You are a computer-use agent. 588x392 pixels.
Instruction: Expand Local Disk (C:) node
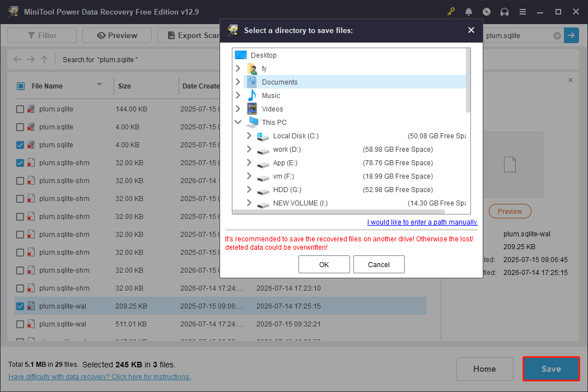pyautogui.click(x=249, y=136)
